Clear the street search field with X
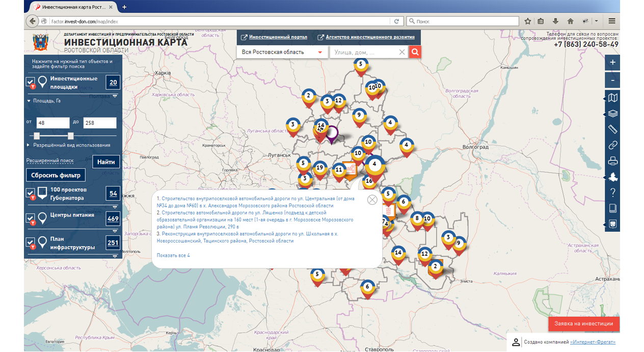This screenshot has width=644, height=352. coord(402,52)
